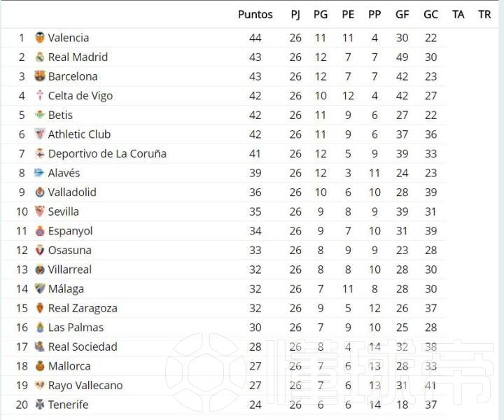Click the Málaga crest icon
Image resolution: width=504 pixels, height=420 pixels.
tap(39, 288)
